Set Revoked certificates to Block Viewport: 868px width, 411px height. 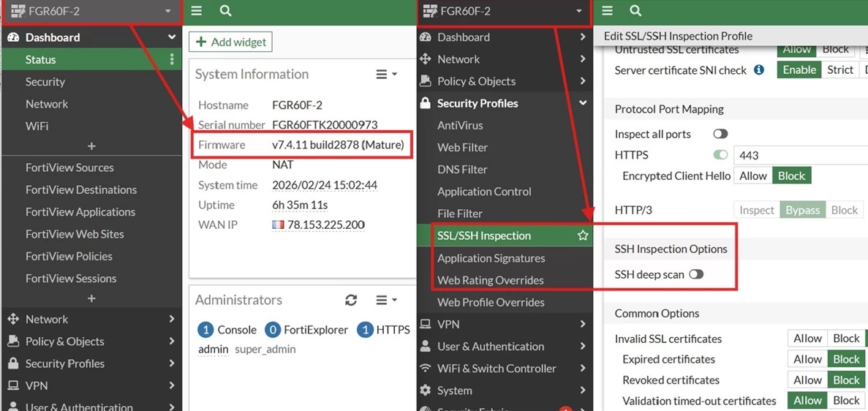(x=846, y=380)
